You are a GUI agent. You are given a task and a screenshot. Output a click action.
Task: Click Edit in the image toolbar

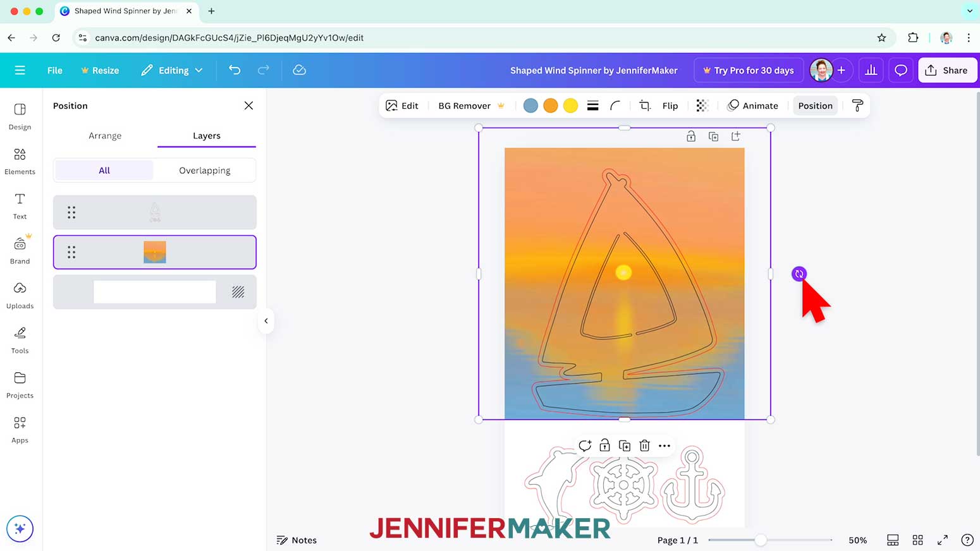pos(402,106)
